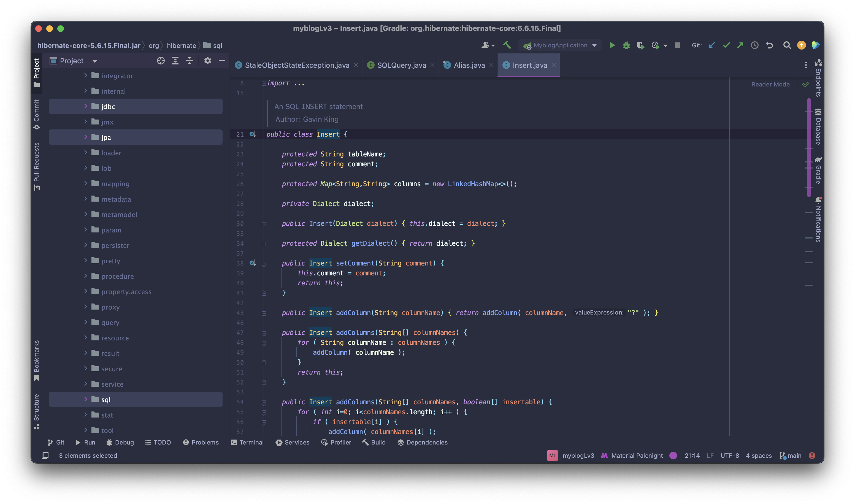Run MyblogApplication with the green play icon
This screenshot has height=504, width=855.
(x=612, y=45)
